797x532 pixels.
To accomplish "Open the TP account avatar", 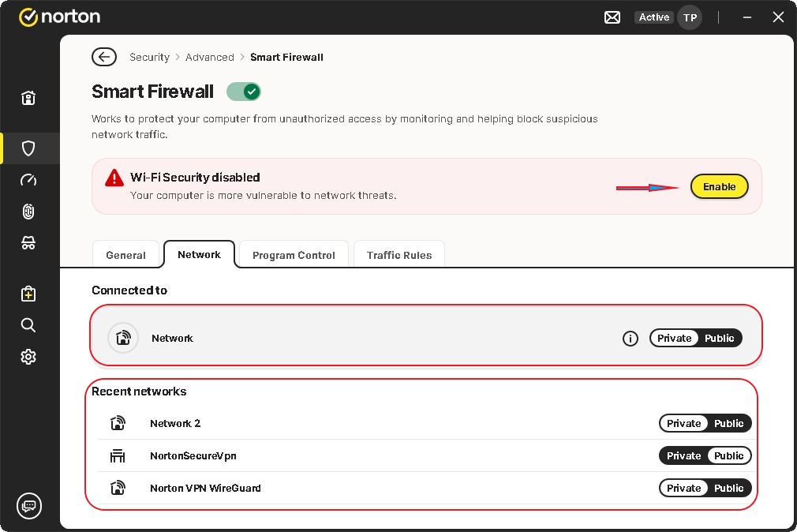I will [x=690, y=17].
